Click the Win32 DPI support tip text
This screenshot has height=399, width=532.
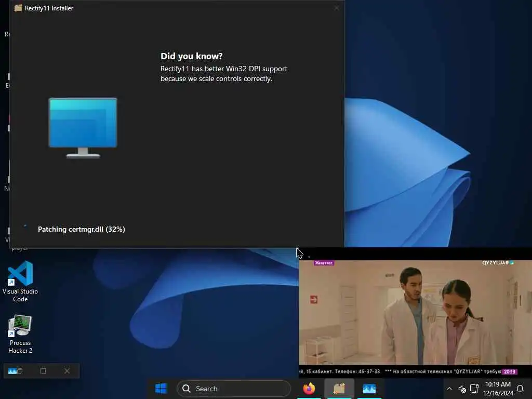pyautogui.click(x=223, y=74)
